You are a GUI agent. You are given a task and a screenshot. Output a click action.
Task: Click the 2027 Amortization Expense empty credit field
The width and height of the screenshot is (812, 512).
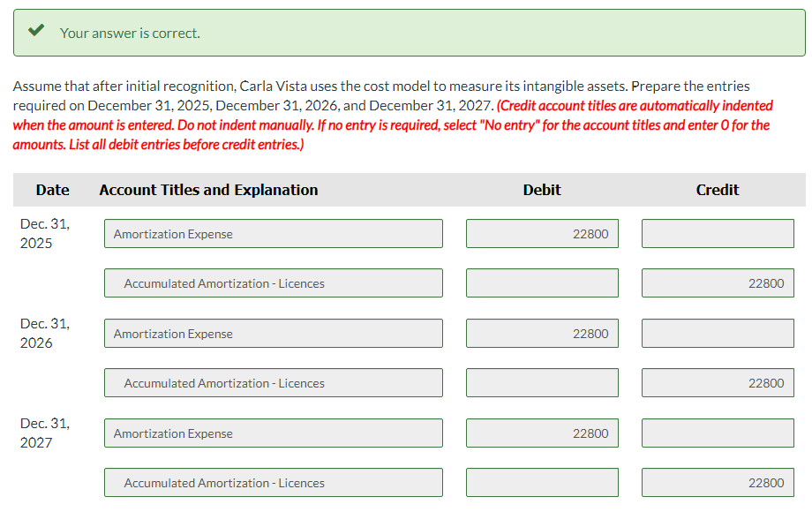[x=718, y=433]
